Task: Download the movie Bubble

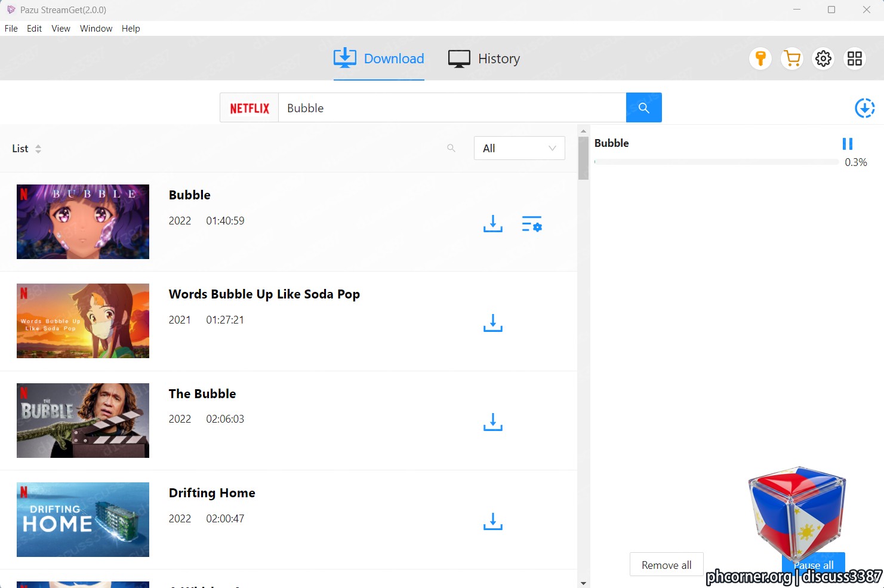Action: click(x=493, y=224)
